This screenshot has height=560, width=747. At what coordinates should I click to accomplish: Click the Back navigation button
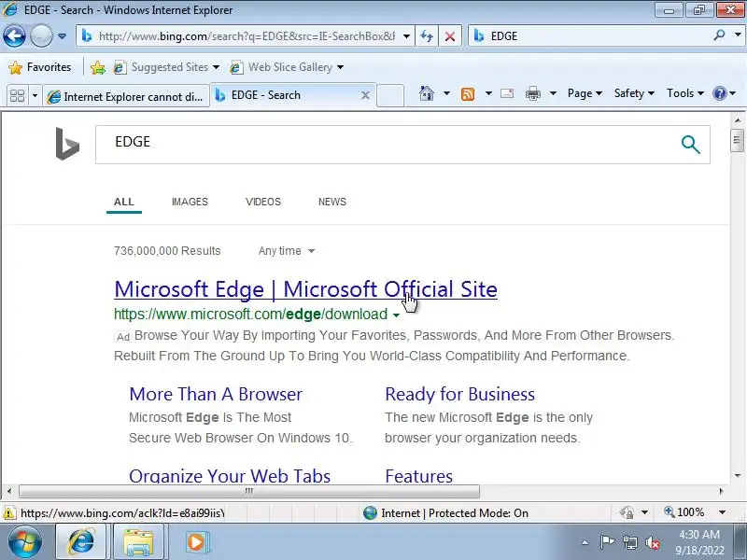pyautogui.click(x=14, y=36)
